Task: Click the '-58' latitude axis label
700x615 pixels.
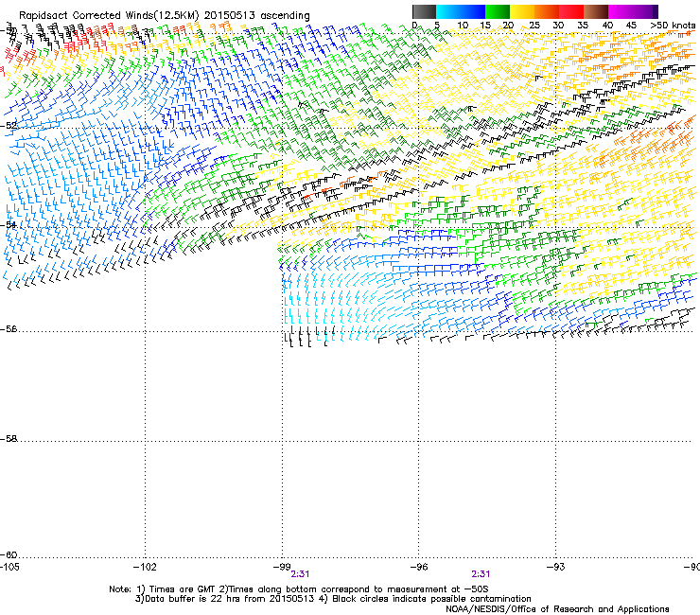Action: (9, 439)
